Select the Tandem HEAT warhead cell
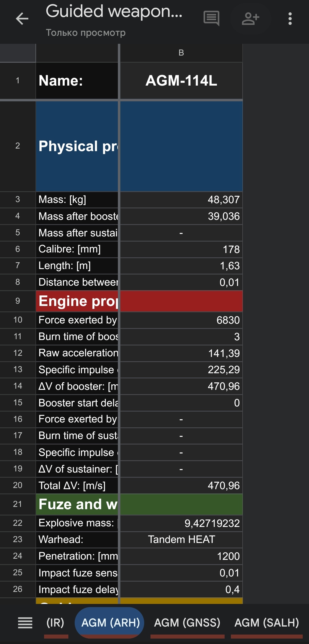This screenshot has width=309, height=644. 181,540
